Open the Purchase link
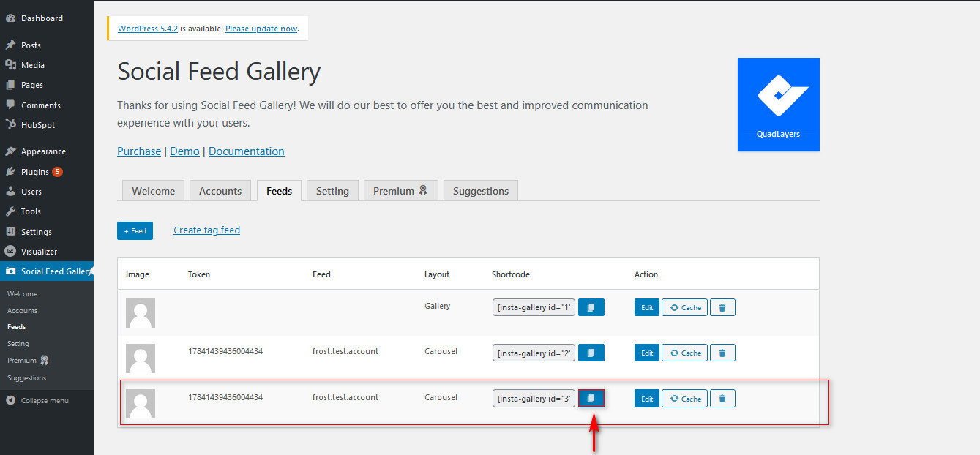980x455 pixels. point(139,151)
